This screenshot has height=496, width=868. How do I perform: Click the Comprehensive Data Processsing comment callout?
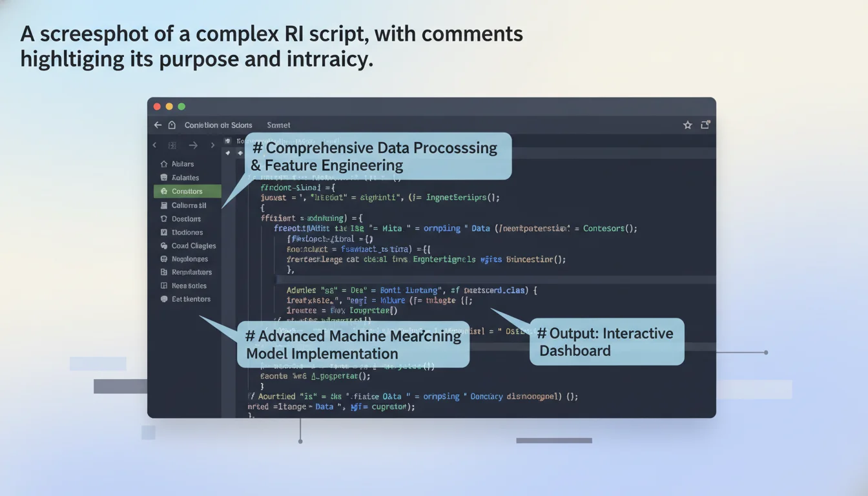(376, 156)
